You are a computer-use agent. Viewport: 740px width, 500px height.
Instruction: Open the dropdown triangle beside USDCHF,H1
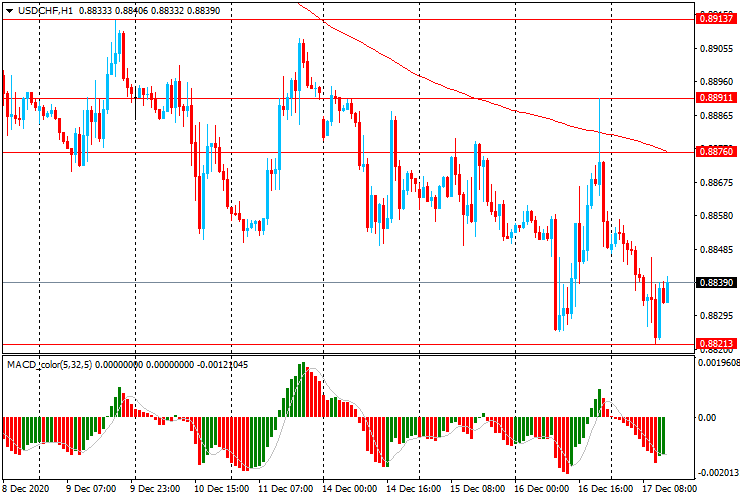click(x=8, y=9)
